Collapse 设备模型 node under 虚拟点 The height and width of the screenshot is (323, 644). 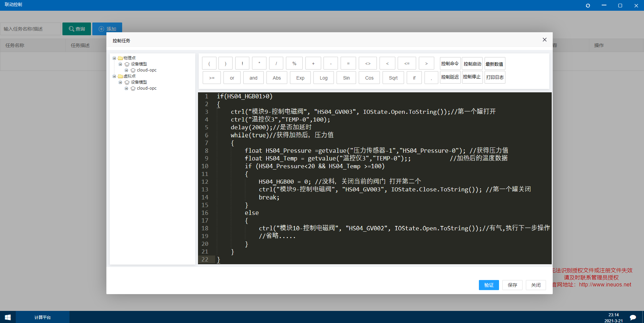click(x=120, y=82)
